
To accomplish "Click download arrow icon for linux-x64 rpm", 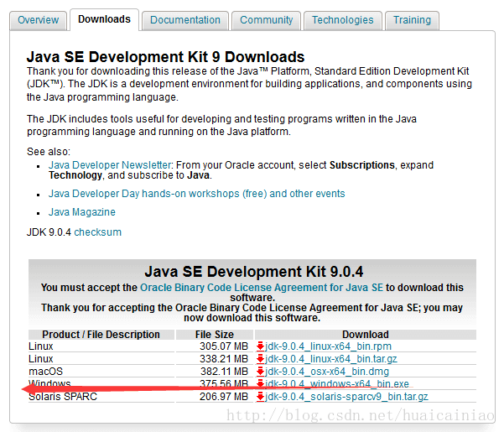I will click(x=260, y=346).
